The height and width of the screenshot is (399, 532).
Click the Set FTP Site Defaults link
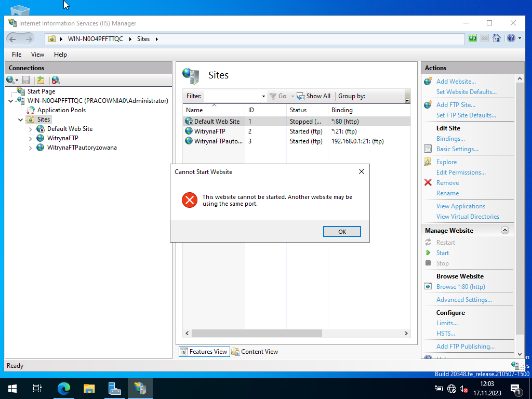point(466,115)
